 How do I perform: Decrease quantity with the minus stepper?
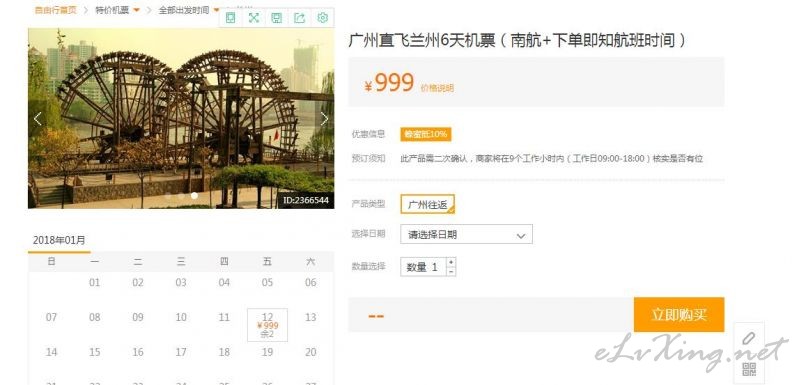click(x=451, y=271)
